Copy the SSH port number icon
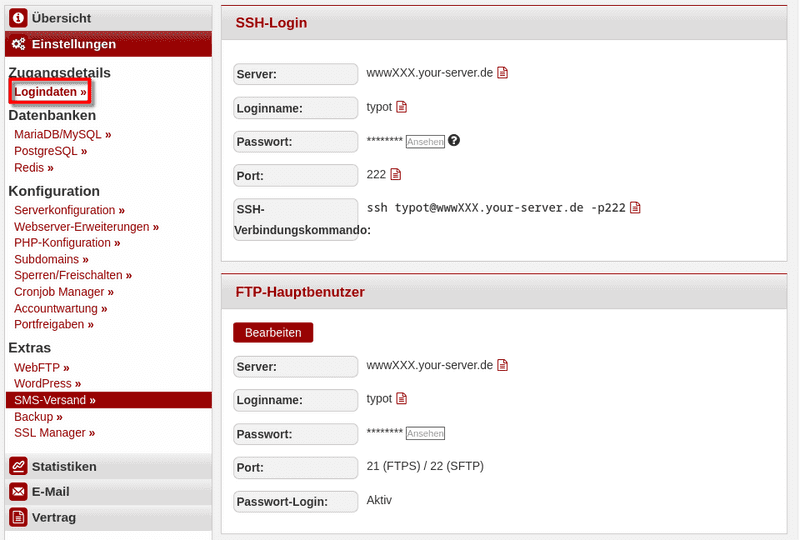Image resolution: width=800 pixels, height=540 pixels. 396,174
